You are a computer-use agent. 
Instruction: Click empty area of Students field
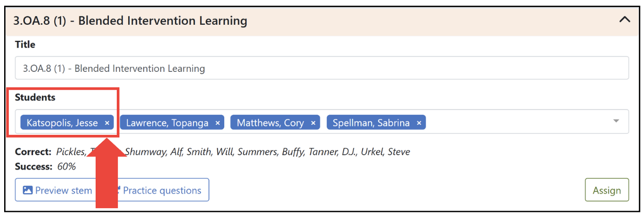coord(517,122)
